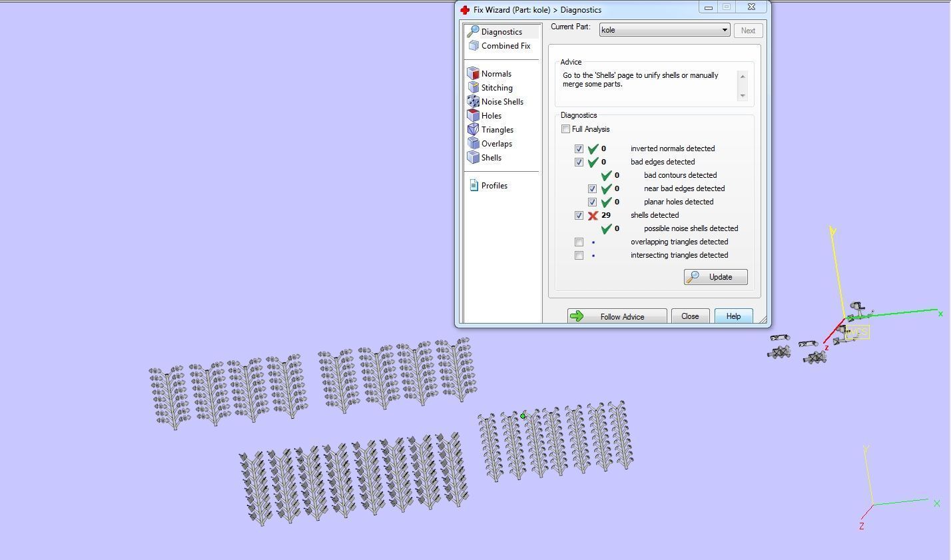The width and height of the screenshot is (951, 560).
Task: Click the '29' shells count value
Action: coord(605,215)
